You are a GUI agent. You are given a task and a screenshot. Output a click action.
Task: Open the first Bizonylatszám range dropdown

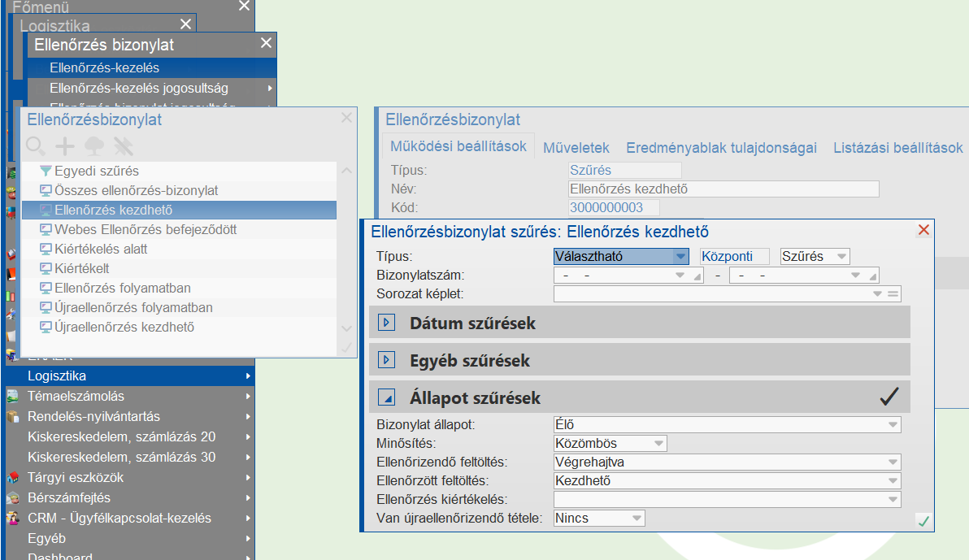(x=680, y=276)
